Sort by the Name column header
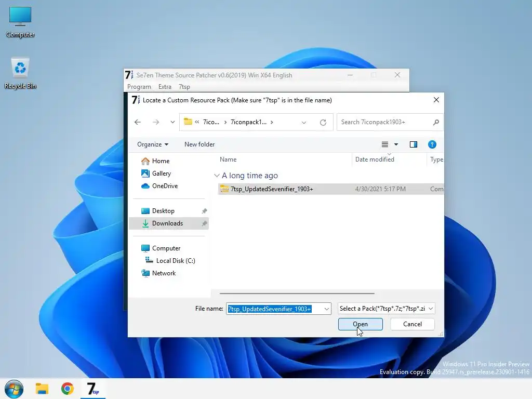Viewport: 532px width, 399px height. (x=228, y=159)
